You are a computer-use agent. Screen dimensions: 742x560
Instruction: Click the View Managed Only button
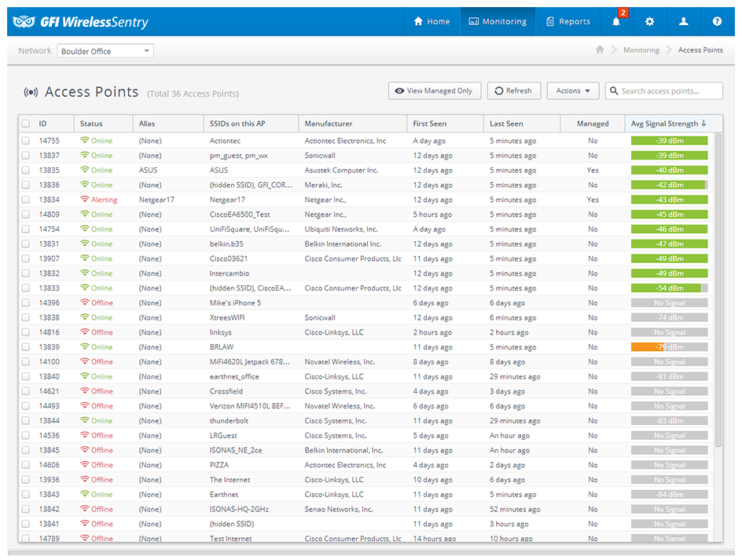point(435,91)
